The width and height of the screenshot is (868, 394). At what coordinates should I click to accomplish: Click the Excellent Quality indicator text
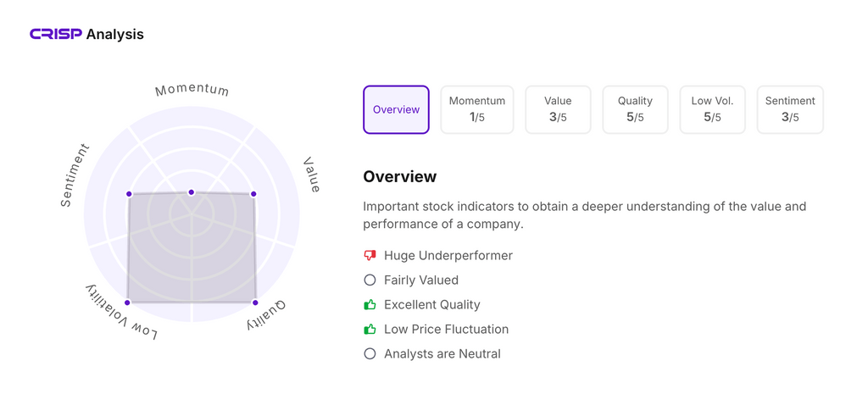point(432,304)
